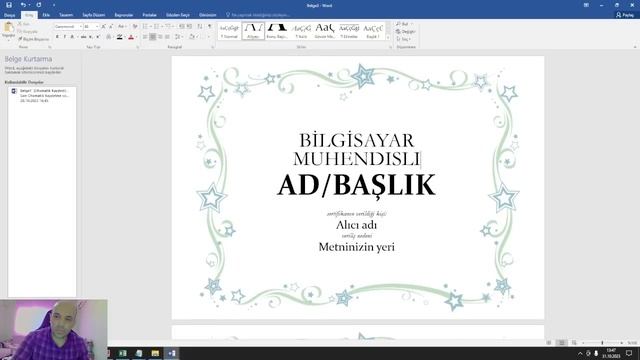Screen dimensions: 640x360
Task: Click the Numbering list icon
Action: tap(156, 27)
